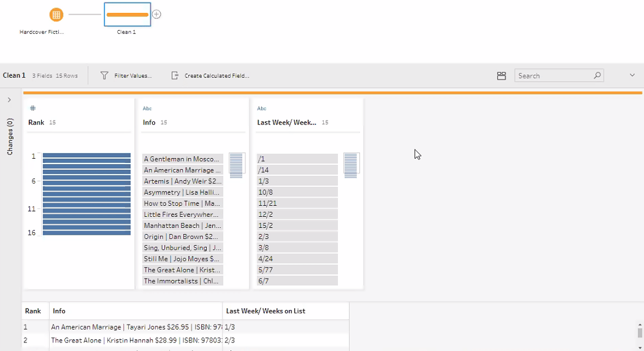This screenshot has width=644, height=351.
Task: Click the Info Abc data type icon
Action: point(147,108)
